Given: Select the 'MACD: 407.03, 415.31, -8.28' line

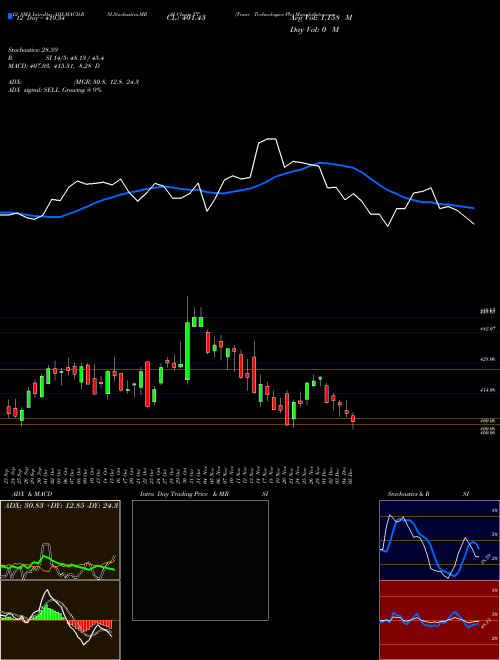Looking at the screenshot, I should [54, 66].
